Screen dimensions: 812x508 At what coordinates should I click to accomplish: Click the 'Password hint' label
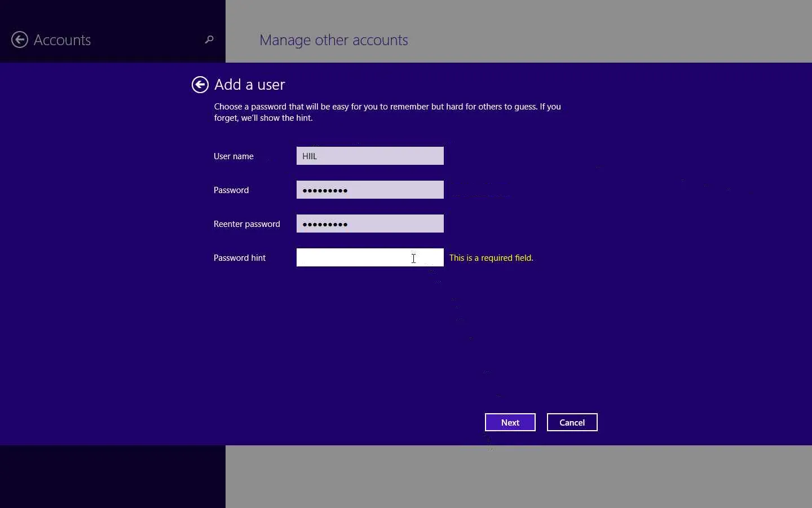(x=240, y=258)
